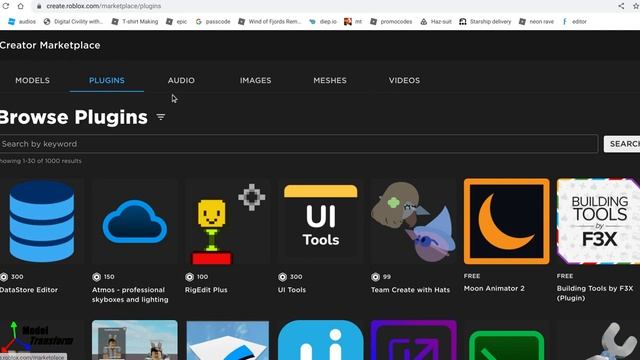The image size is (640, 360).
Task: Click the FREE label under Moon Animator
Action: pos(472,276)
